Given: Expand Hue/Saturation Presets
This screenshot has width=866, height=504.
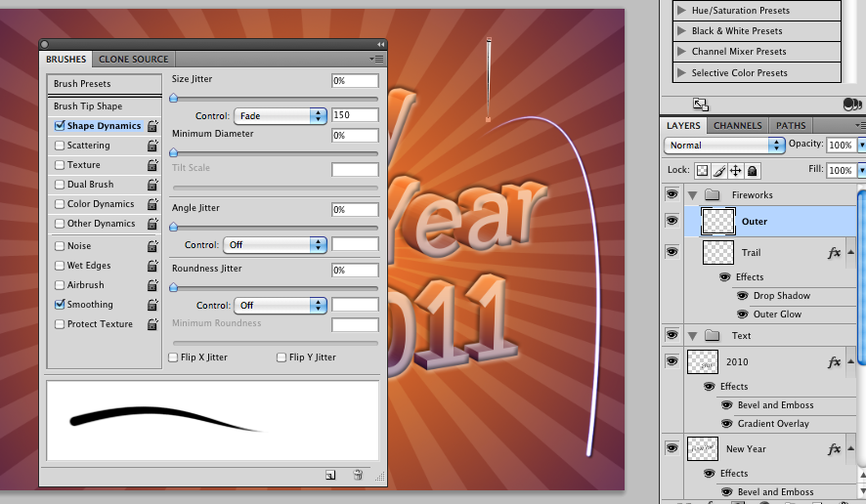Looking at the screenshot, I should pos(681,10).
